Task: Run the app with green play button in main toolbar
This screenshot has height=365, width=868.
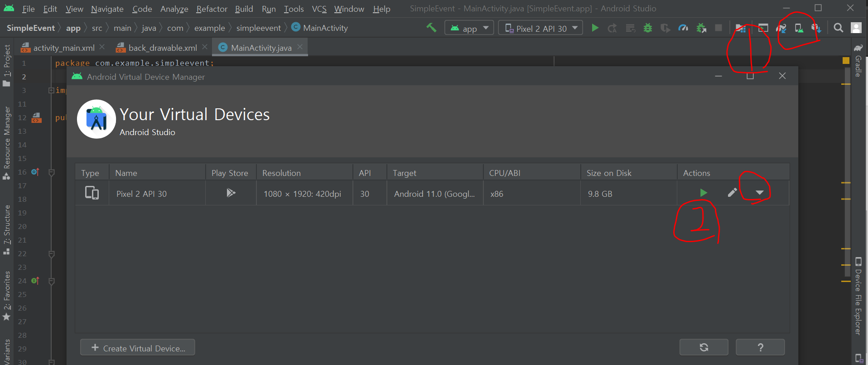Action: pos(595,28)
